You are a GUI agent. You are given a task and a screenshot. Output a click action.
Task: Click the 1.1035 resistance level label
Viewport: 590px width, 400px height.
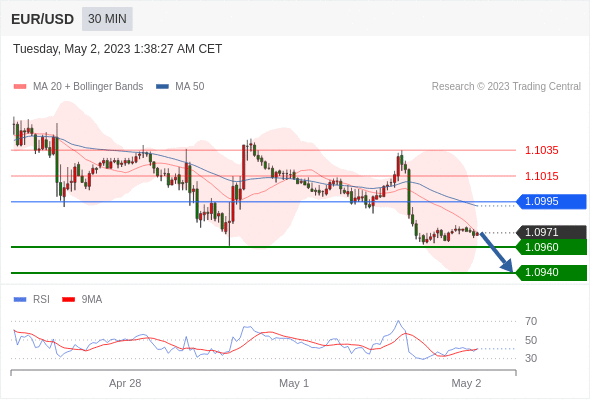pyautogui.click(x=541, y=151)
